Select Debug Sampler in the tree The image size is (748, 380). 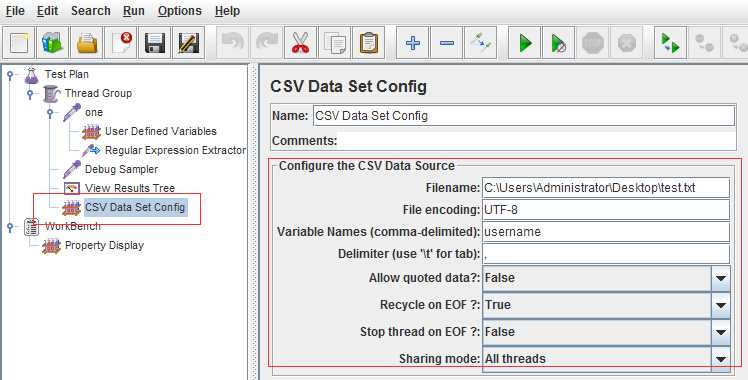(121, 169)
